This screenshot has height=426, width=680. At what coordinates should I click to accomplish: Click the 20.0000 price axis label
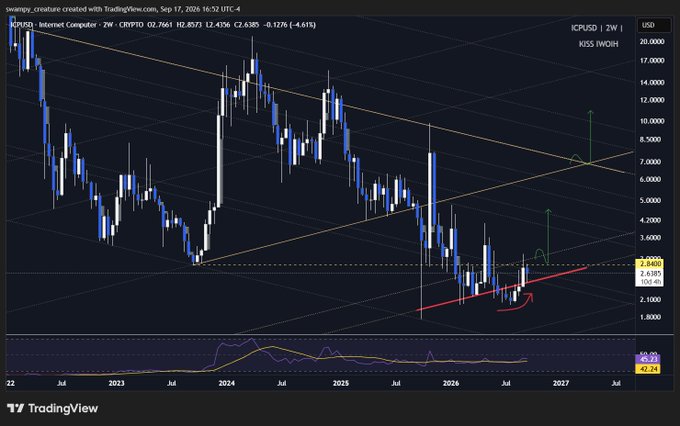652,41
